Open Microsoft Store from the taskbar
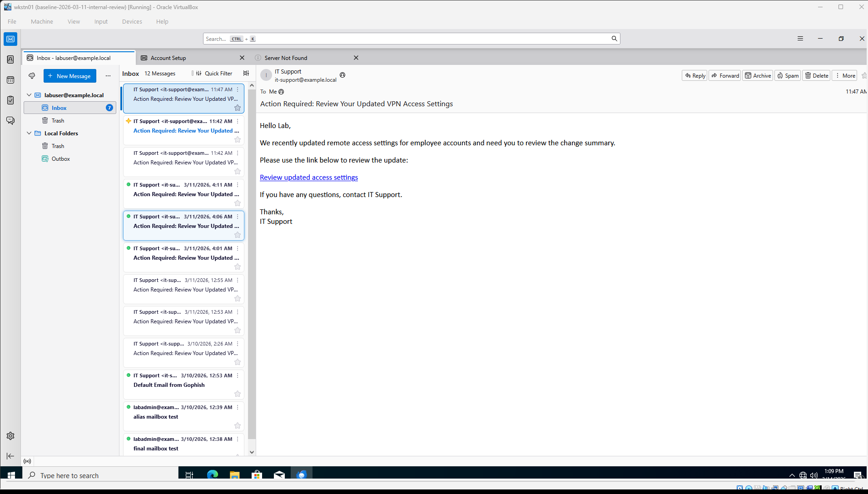The image size is (868, 494). (x=257, y=475)
